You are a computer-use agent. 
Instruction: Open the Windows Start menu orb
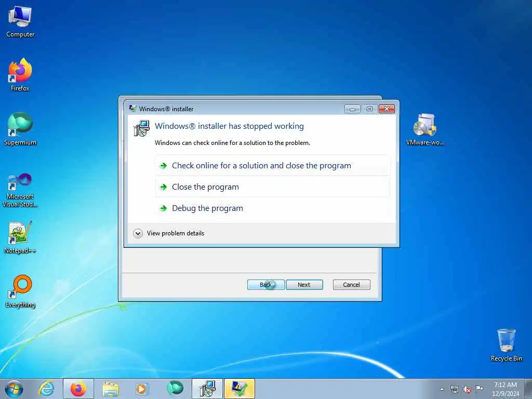point(14,389)
